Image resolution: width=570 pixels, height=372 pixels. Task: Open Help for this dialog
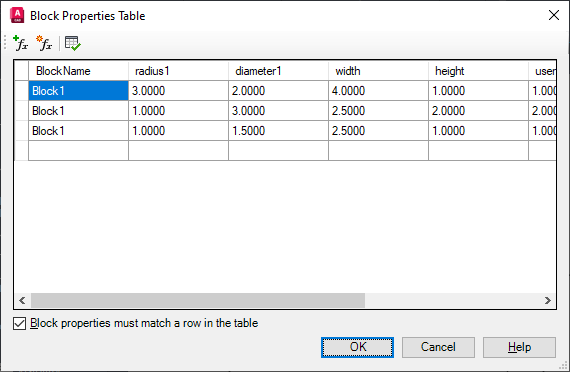click(x=519, y=347)
